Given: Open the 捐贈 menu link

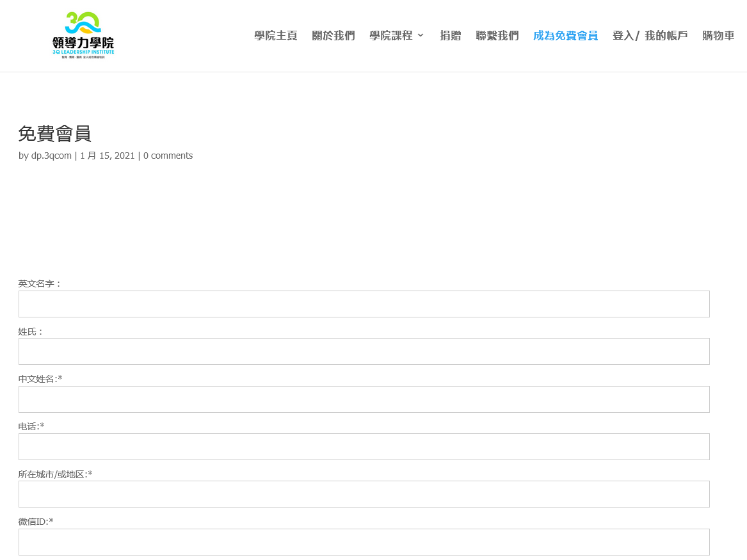Looking at the screenshot, I should (x=450, y=36).
